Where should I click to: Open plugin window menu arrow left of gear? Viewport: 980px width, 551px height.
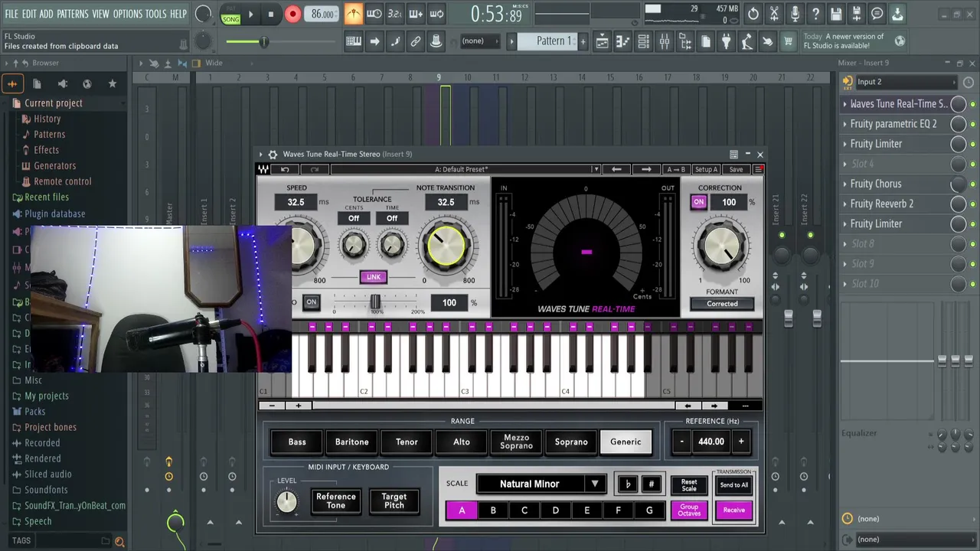(260, 155)
